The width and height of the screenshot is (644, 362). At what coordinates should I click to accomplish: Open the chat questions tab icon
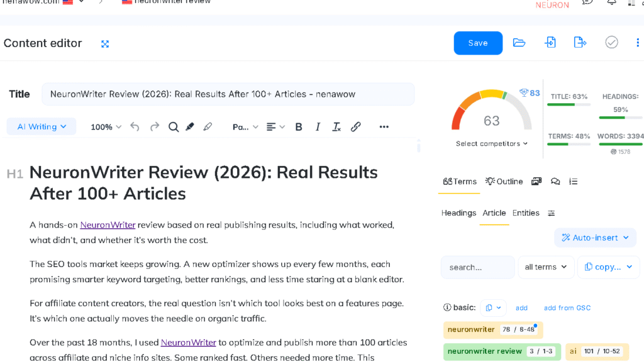(555, 182)
